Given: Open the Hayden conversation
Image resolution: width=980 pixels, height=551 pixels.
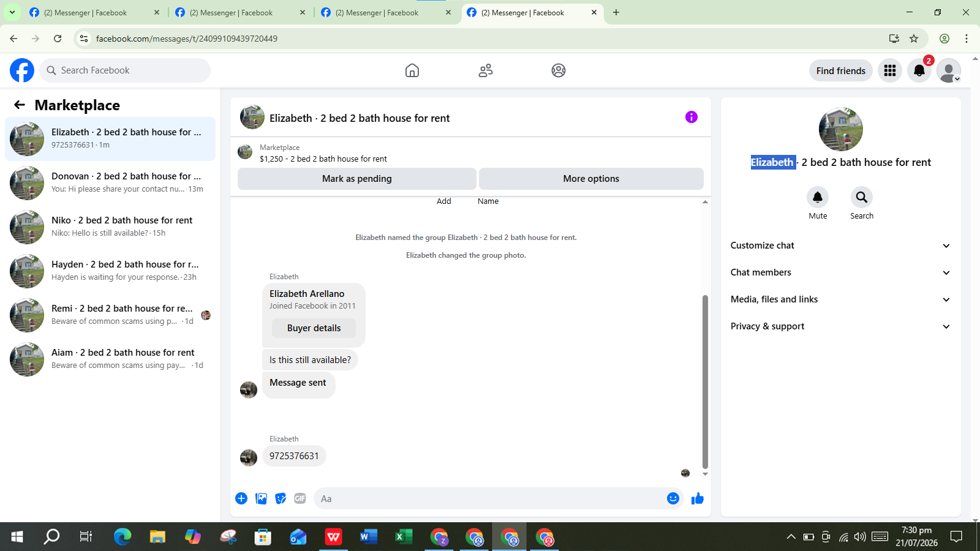Looking at the screenshot, I should (x=110, y=271).
